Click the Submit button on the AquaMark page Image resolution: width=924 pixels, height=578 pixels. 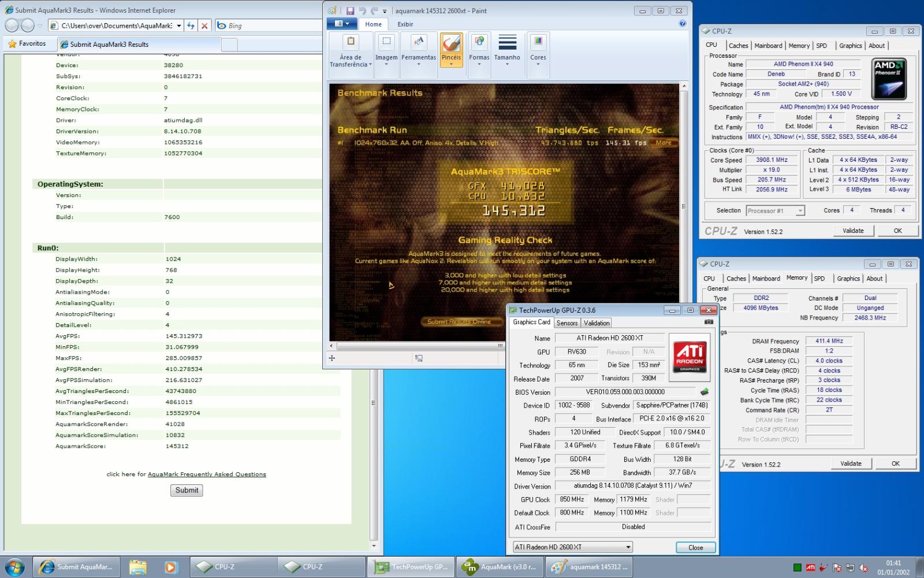click(187, 490)
